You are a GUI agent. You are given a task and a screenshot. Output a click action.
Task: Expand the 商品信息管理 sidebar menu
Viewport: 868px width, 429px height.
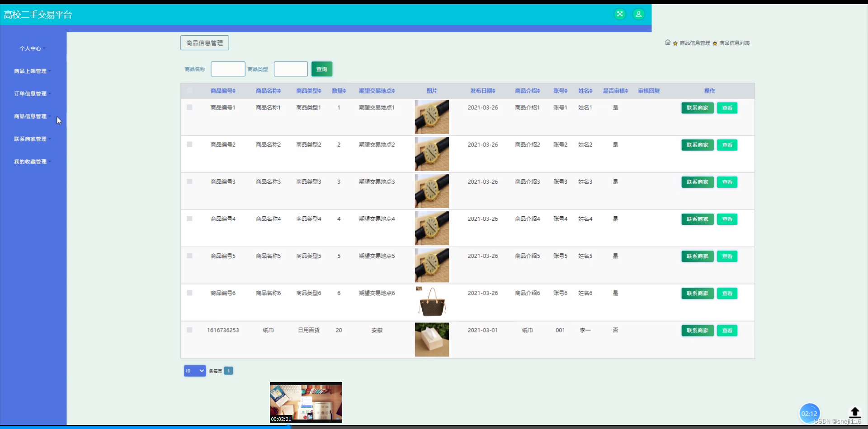31,116
